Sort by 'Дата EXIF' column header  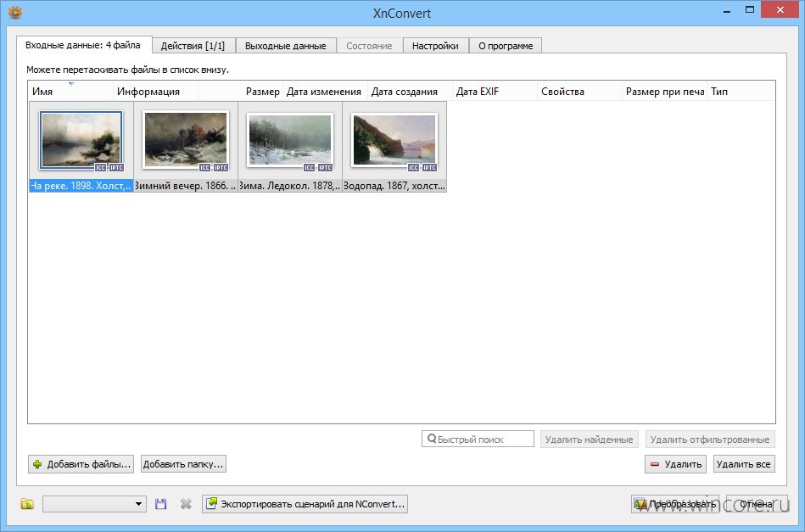pyautogui.click(x=495, y=92)
